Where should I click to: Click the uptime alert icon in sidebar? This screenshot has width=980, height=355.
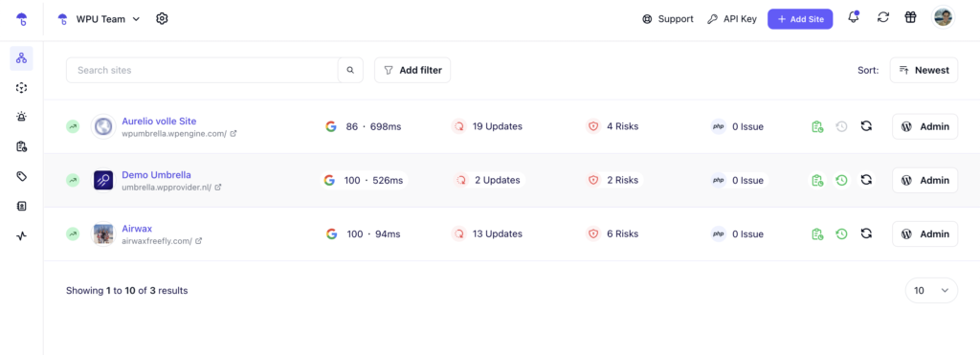(x=21, y=117)
